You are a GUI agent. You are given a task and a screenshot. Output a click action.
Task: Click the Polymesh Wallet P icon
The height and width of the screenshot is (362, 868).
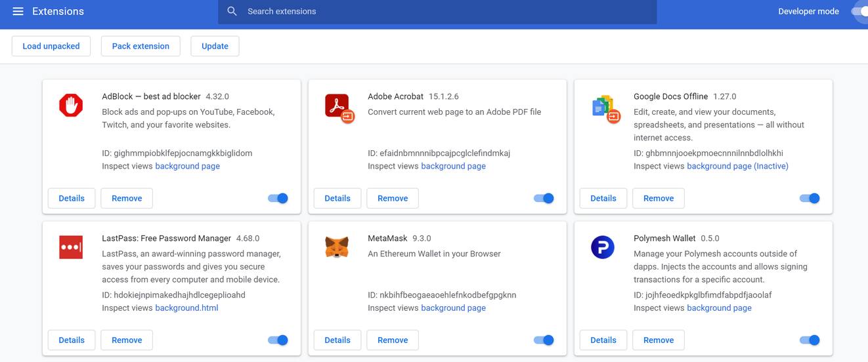click(x=603, y=247)
